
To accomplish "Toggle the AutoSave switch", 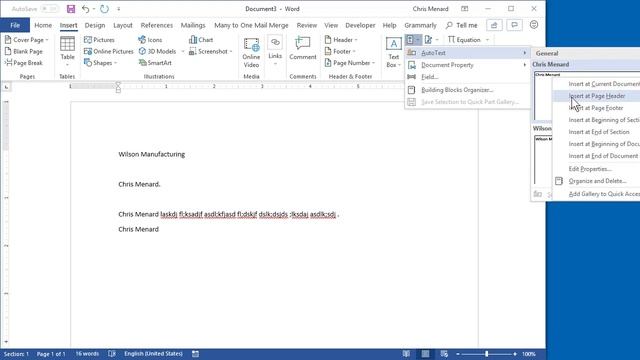I will 49,9.
